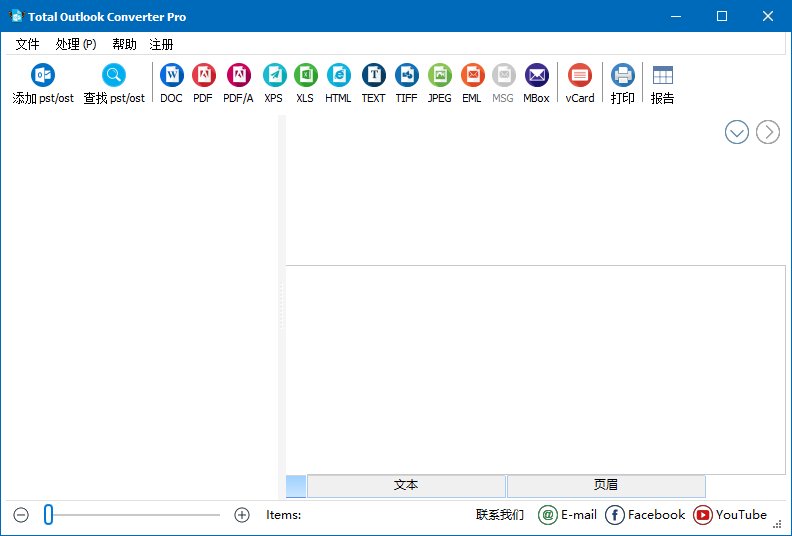Open the 处理 (P) menu
This screenshot has height=536, width=792.
76,44
